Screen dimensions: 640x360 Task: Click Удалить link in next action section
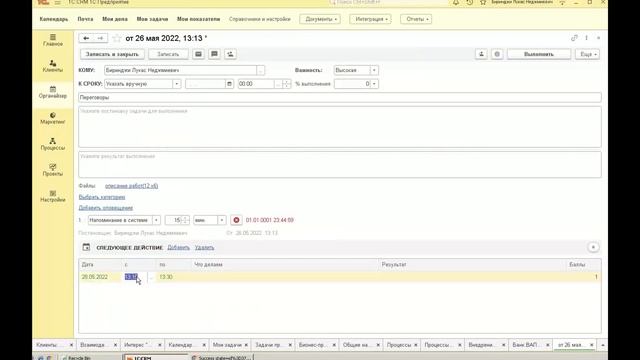204,247
